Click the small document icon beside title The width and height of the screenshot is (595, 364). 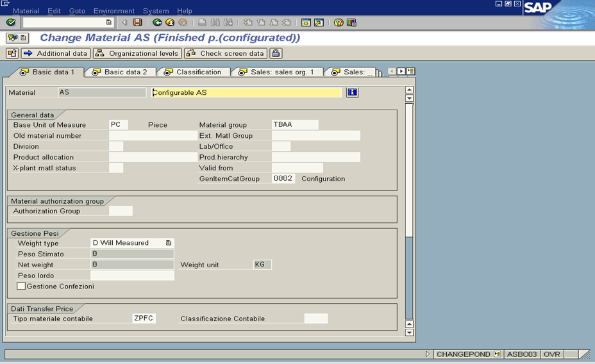click(23, 38)
